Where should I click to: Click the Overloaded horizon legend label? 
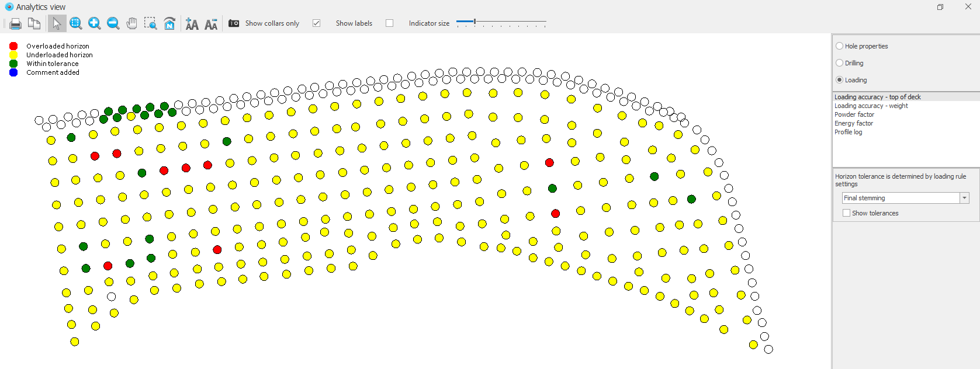click(58, 46)
